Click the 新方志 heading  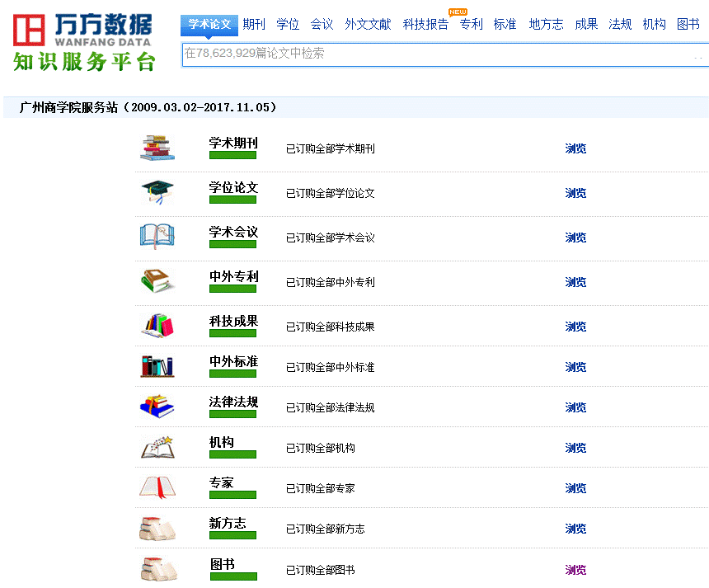[228, 524]
